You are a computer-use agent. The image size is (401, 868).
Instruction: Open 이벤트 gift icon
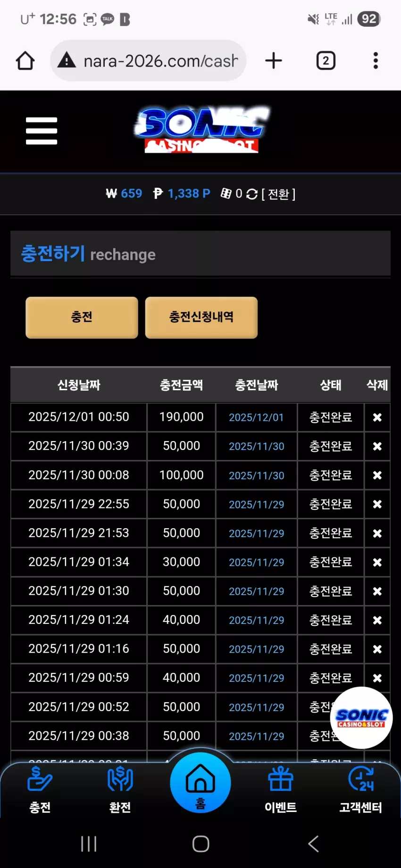tap(281, 790)
